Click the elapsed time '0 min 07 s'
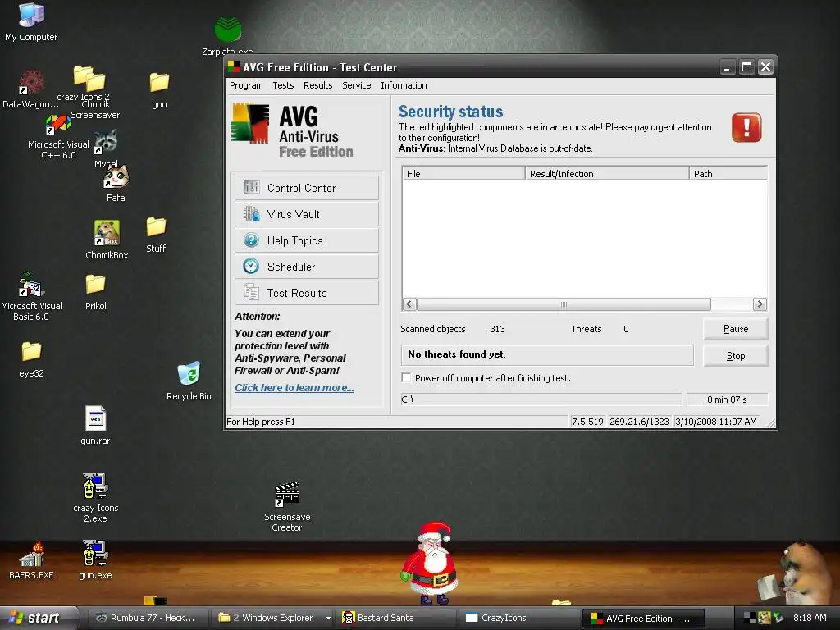Image resolution: width=840 pixels, height=630 pixels. coord(727,399)
